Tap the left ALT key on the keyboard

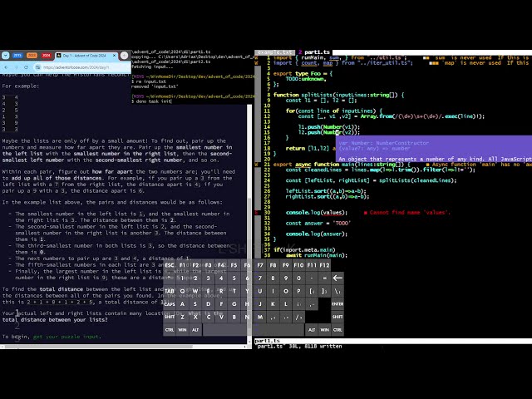pos(195,330)
